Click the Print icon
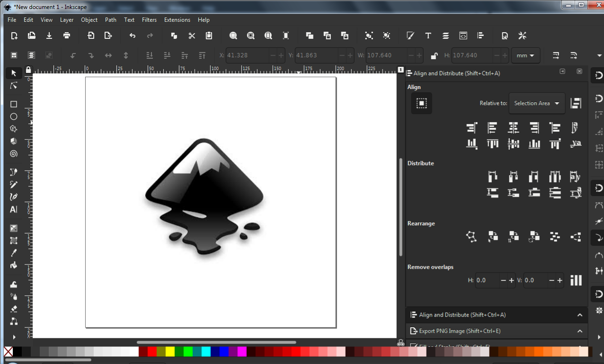 [x=67, y=36]
